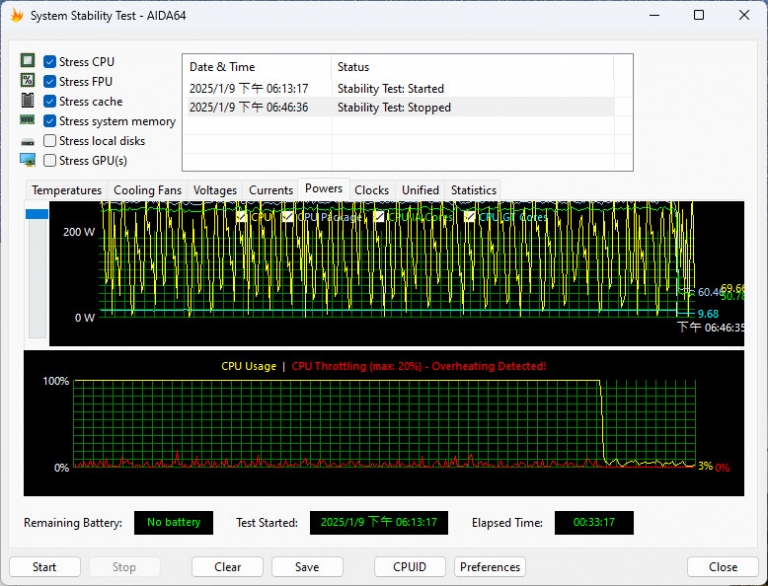Toggle the CPU Package graph checkbox
The image size is (768, 586).
[x=288, y=217]
